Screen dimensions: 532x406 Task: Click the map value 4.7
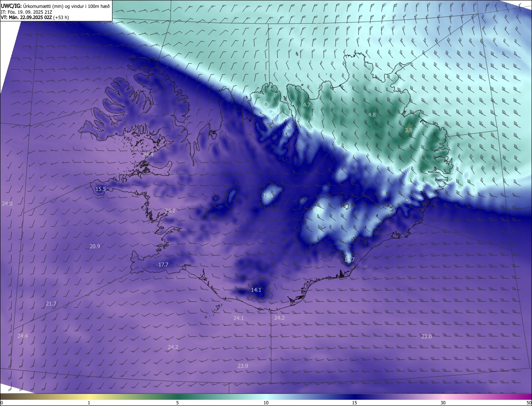(x=307, y=105)
